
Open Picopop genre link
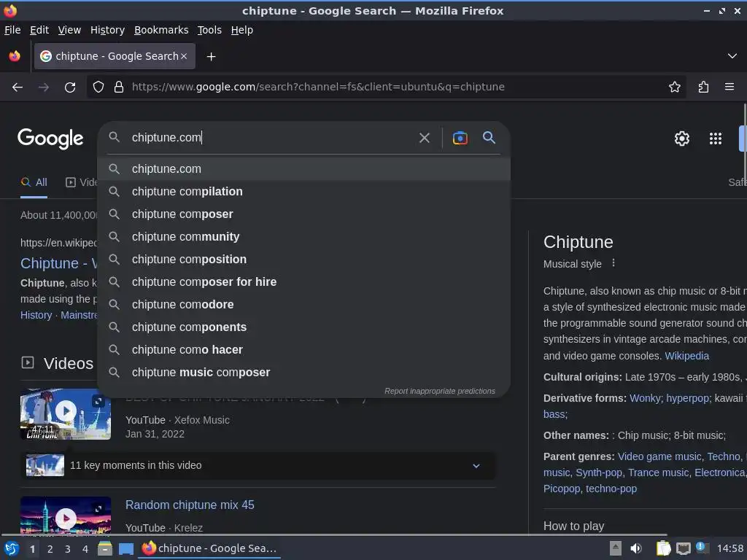[562, 489]
